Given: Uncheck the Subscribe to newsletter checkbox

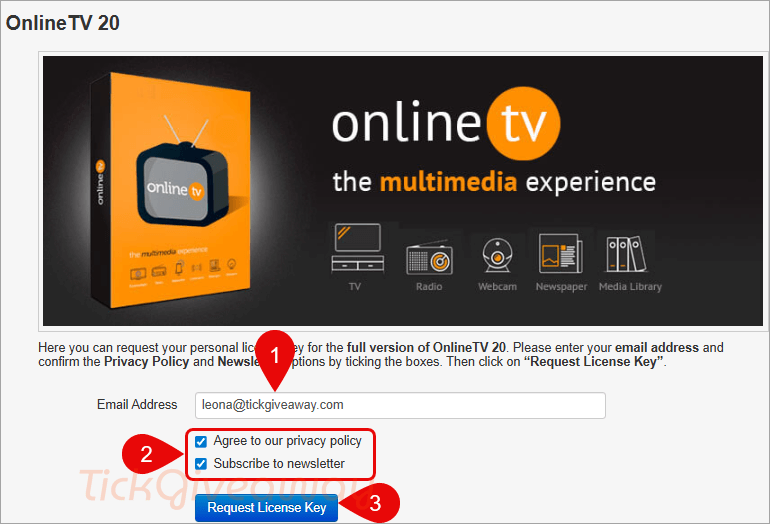Looking at the screenshot, I should pos(201,464).
